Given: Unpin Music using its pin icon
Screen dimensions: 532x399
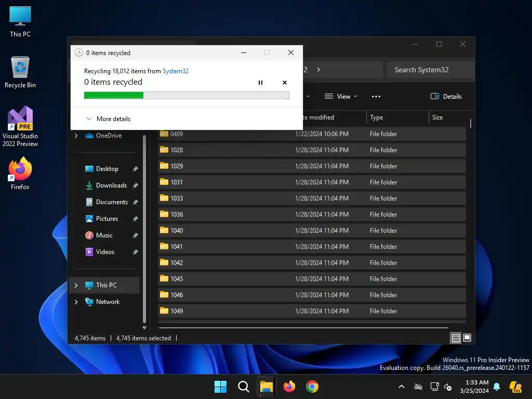Looking at the screenshot, I should (136, 235).
